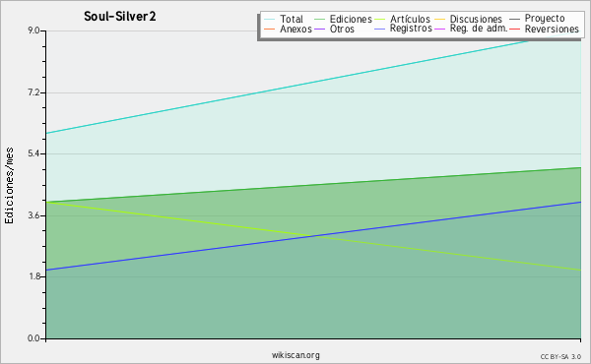Click the CC BY-SA 3.0 license text
591x364 pixels.
pos(560,356)
